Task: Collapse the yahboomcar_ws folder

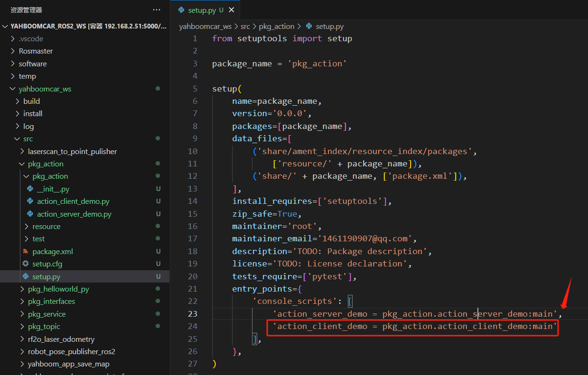Action: (84, 89)
